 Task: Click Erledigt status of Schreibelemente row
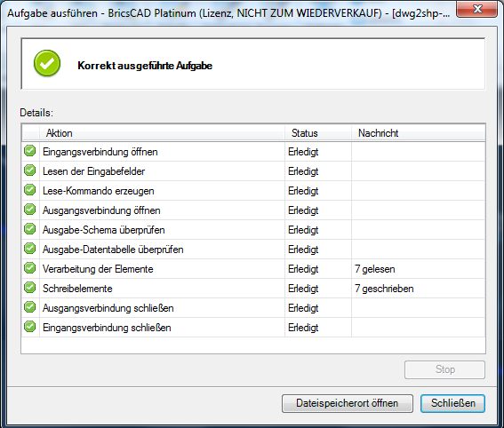[x=303, y=289]
